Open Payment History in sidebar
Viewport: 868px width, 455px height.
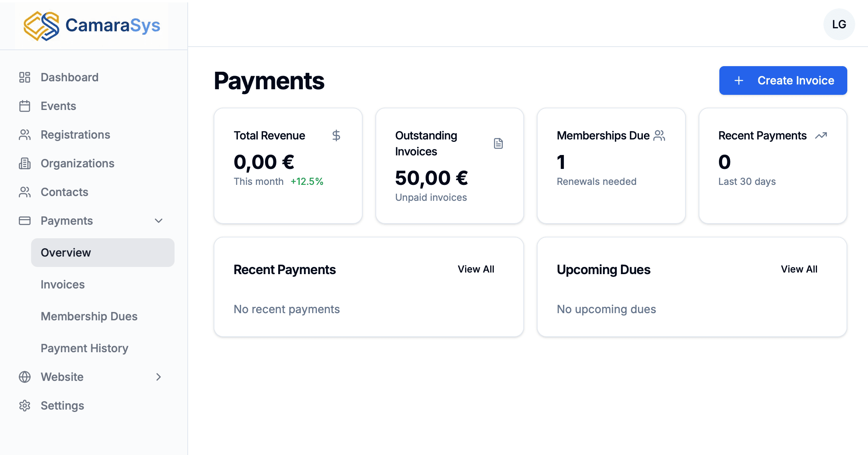(x=84, y=348)
